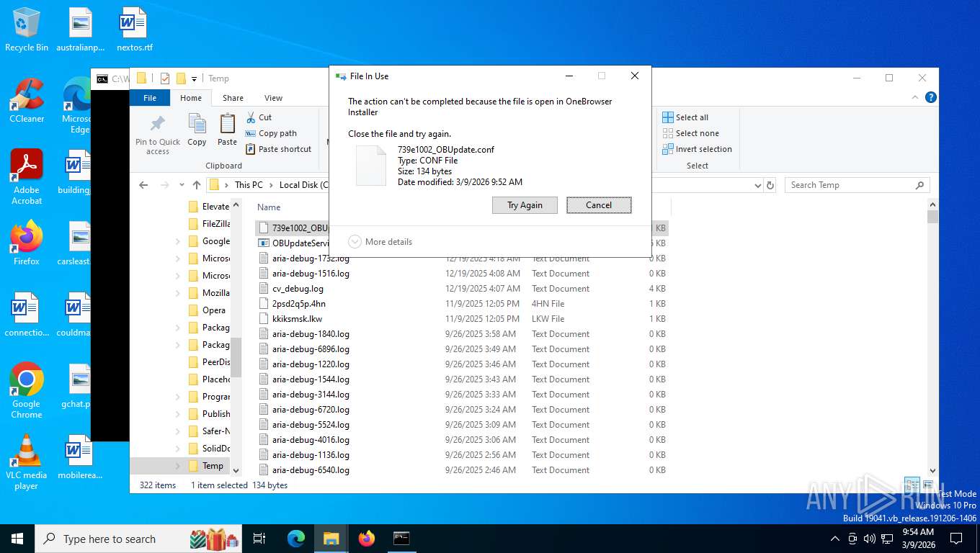Switch to large icons view layout icon

click(x=927, y=485)
